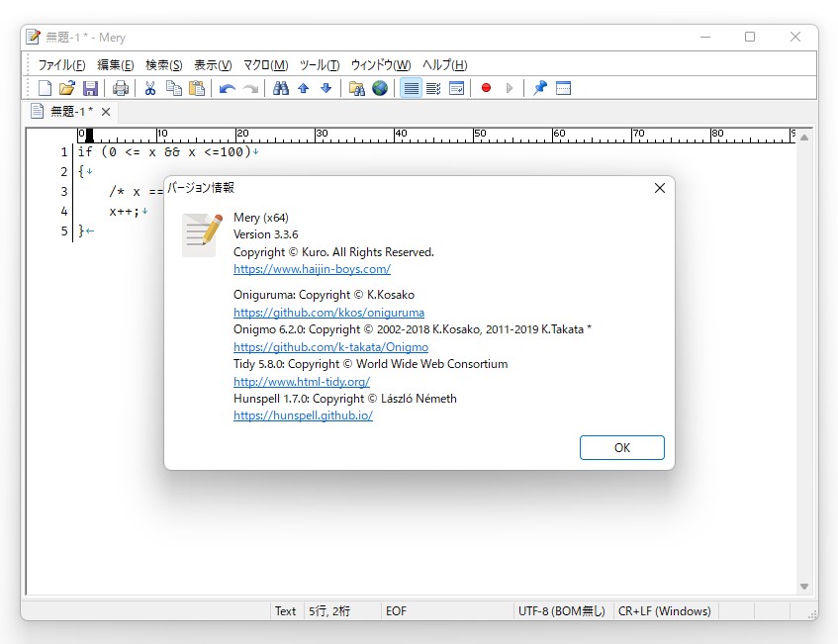Find previous with the blue up arrow
838x644 pixels.
[x=304, y=88]
